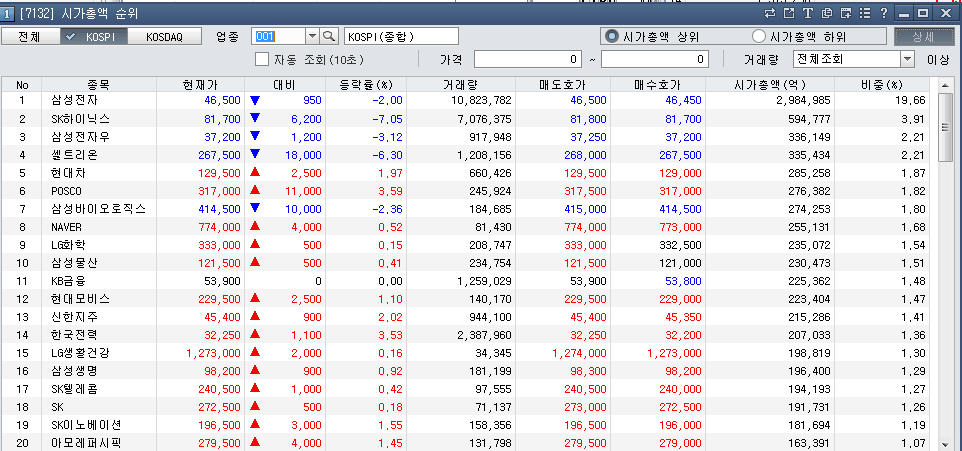Open the 거래량 전체조회 dropdown
Screen dimensions: 962x451
pyautogui.click(x=907, y=59)
